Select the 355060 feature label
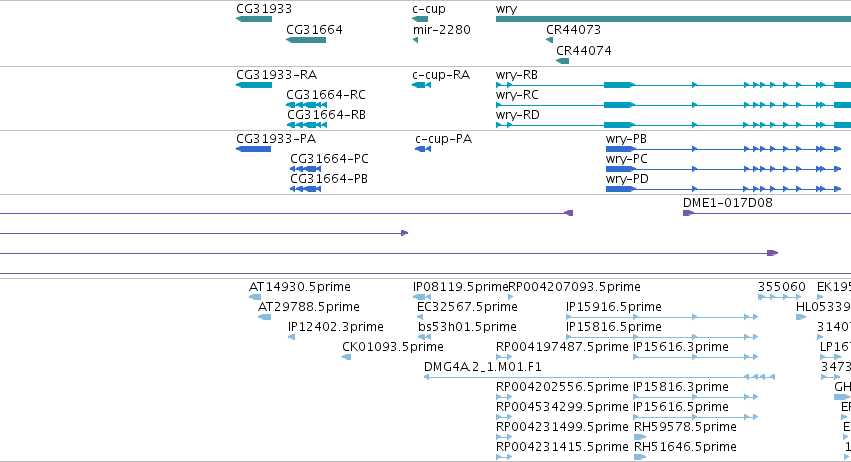 [782, 287]
